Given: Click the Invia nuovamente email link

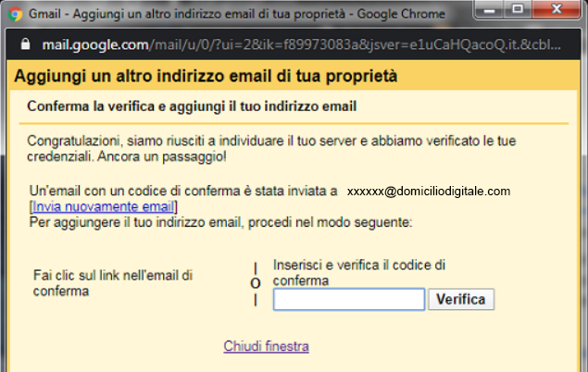Looking at the screenshot, I should click(x=103, y=206).
